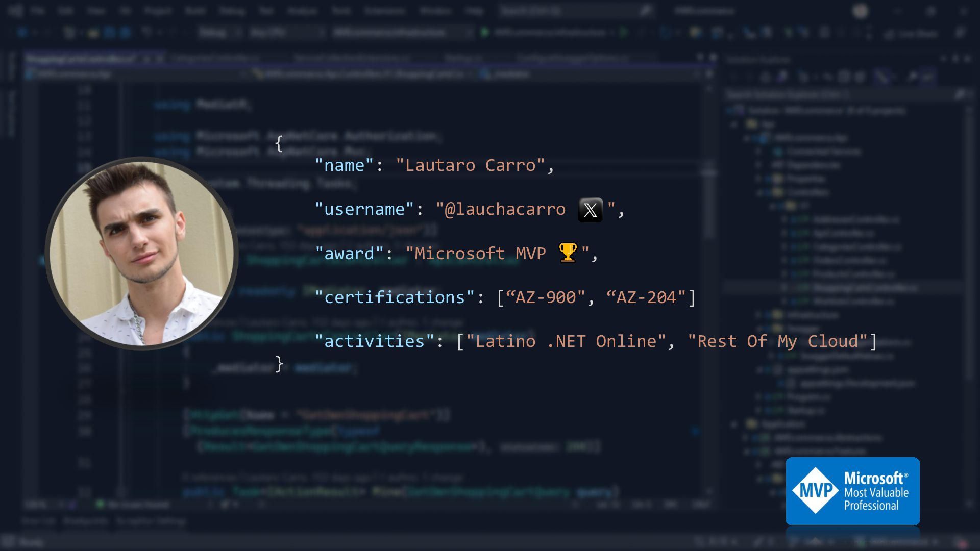The height and width of the screenshot is (551, 980).
Task: Click the trophy emoji after Microsoft MVP
Action: pos(568,253)
